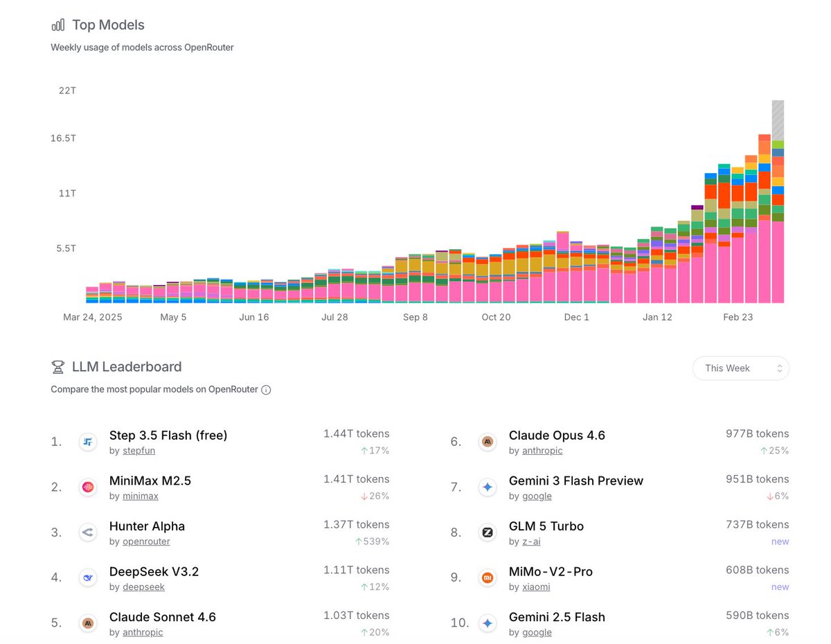
Task: Follow the google link under Gemini 2.5 Flash
Action: coord(537,632)
